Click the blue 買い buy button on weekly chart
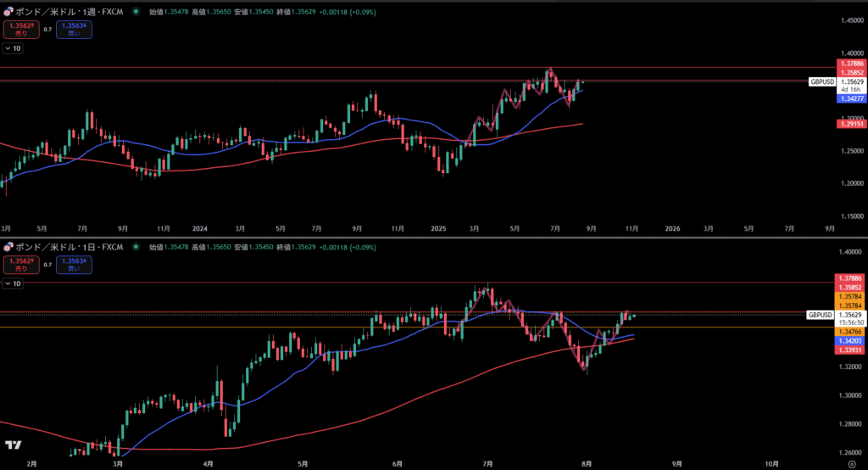Screen dimensions: 868x470 (74, 30)
